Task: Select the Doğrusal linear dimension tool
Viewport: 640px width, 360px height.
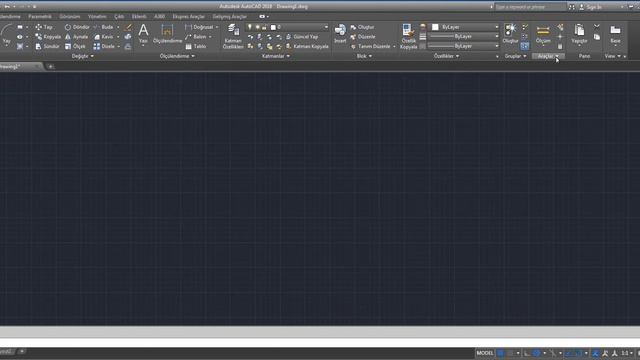Action: coord(199,27)
